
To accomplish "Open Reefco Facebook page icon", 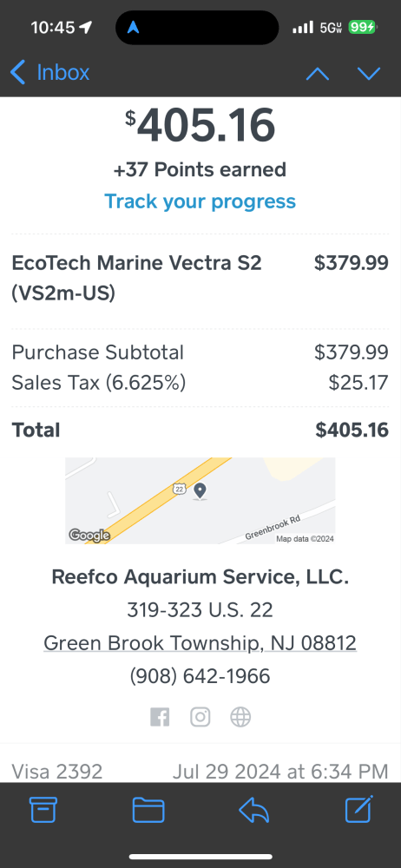I will coord(160,718).
